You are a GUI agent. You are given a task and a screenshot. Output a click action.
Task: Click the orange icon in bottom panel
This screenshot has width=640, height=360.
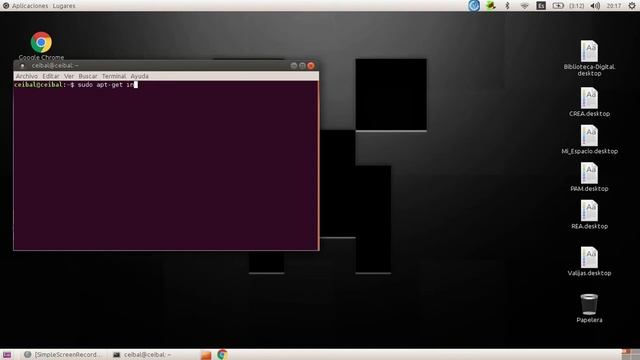pyautogui.click(x=206, y=355)
